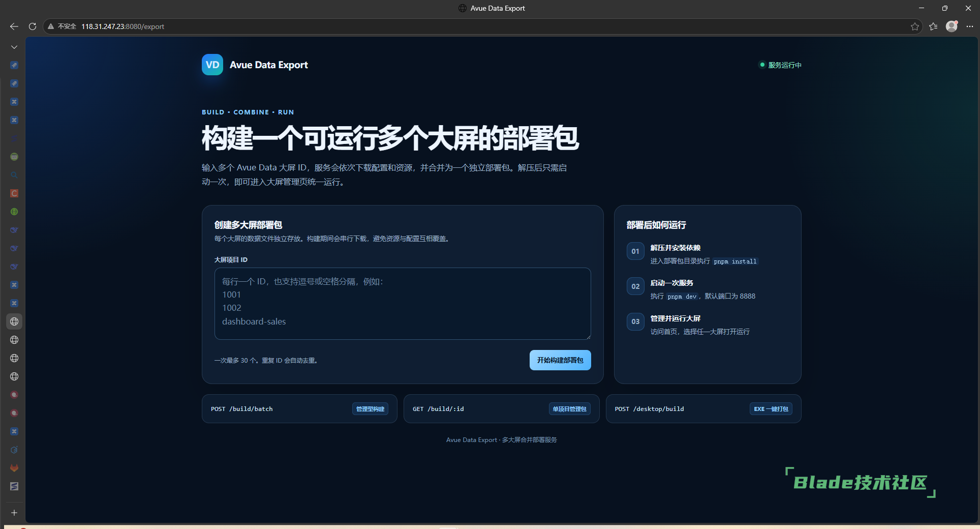View the not-secure site warning icon
The height and width of the screenshot is (529, 980).
coord(51,26)
